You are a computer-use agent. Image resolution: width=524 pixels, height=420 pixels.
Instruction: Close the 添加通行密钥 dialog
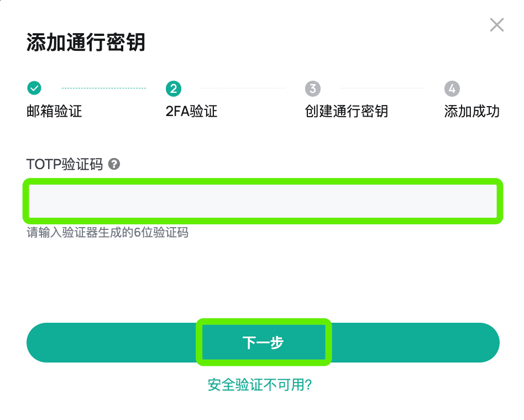(496, 25)
